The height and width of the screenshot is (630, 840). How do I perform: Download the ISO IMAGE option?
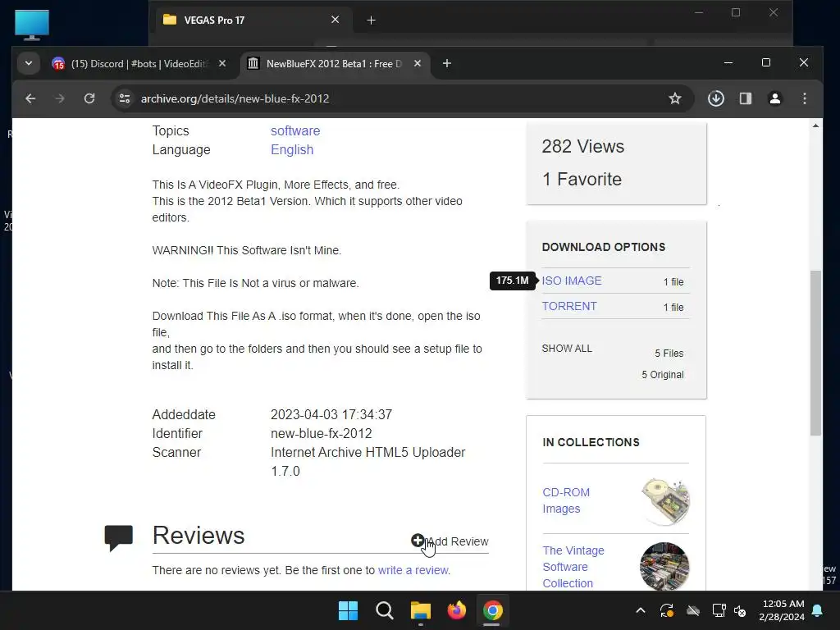point(572,281)
